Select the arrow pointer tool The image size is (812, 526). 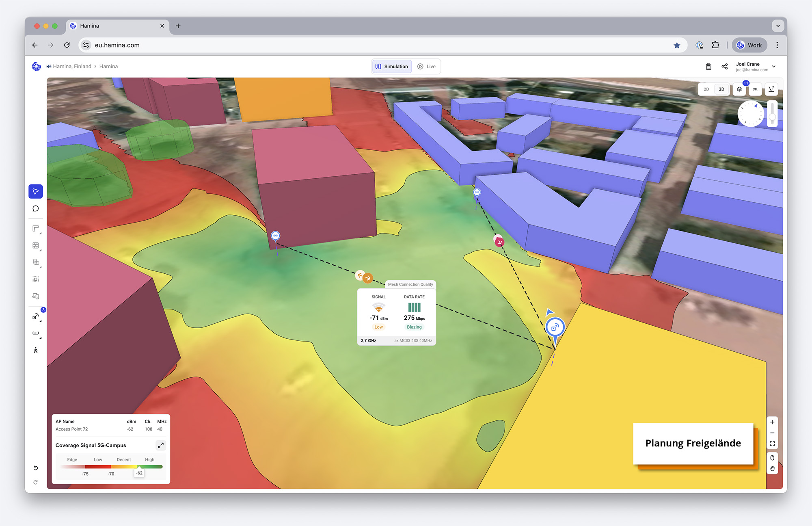[36, 191]
